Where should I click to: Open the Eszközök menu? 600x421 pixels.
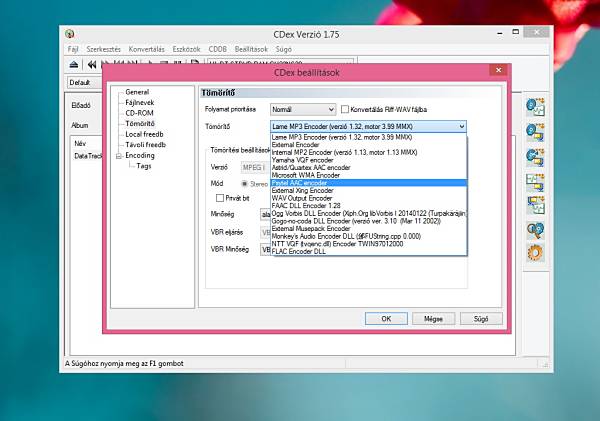[x=186, y=49]
